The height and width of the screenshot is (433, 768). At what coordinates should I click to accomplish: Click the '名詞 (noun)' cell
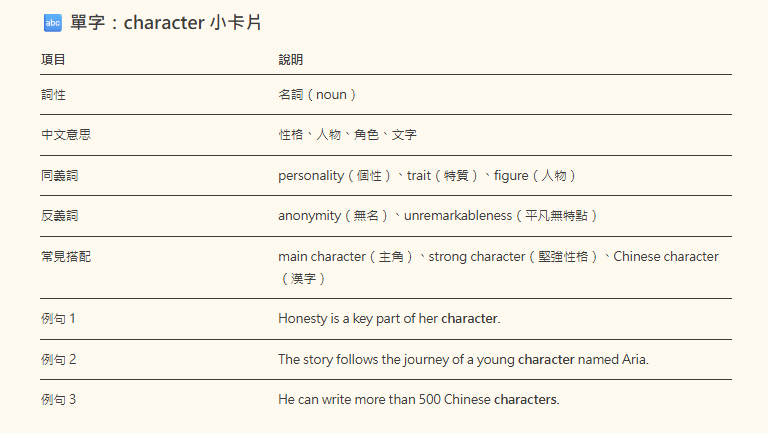coord(317,95)
